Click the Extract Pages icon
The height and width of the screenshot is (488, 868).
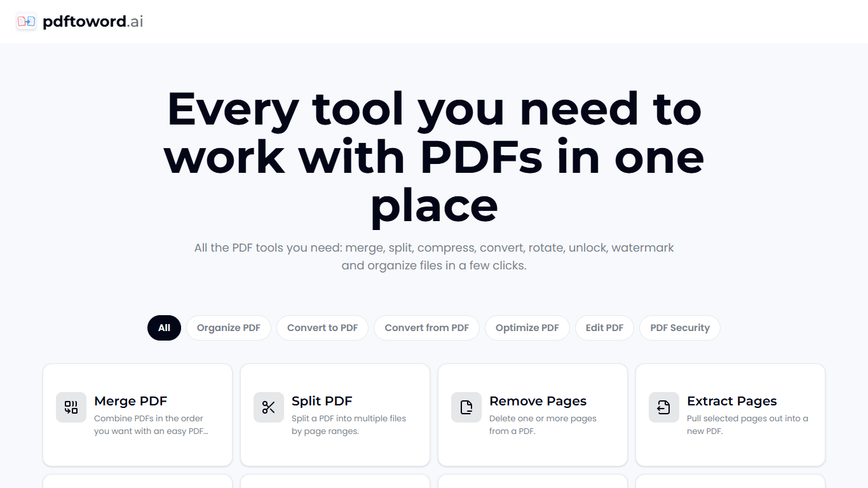(x=664, y=407)
